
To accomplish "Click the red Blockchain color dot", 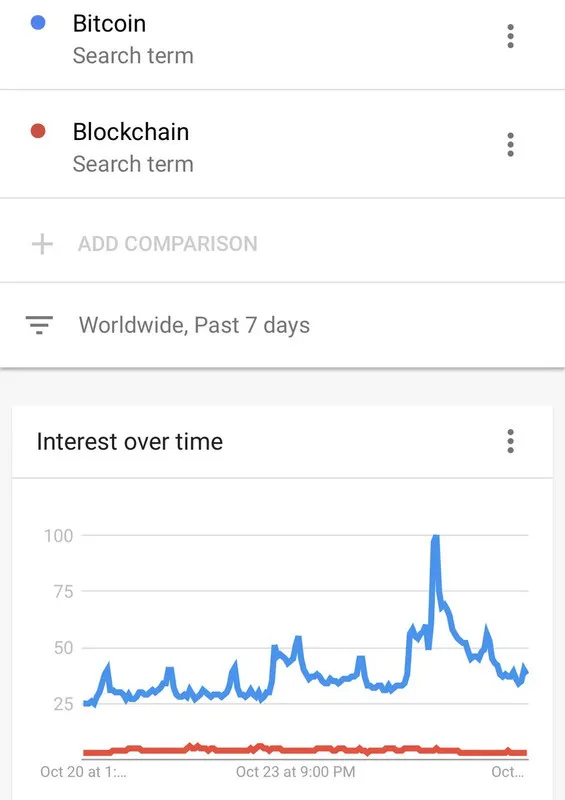I will click(x=38, y=131).
